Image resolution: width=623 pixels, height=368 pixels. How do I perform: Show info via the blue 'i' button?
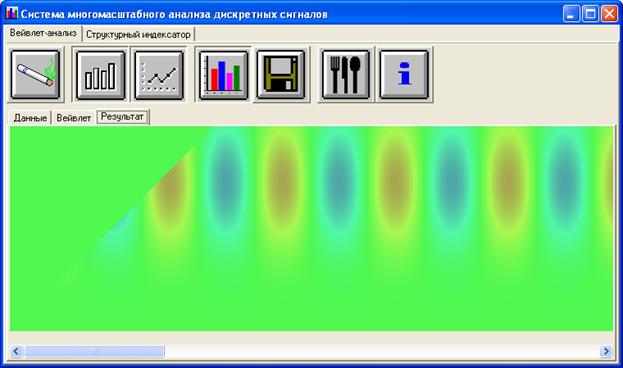coord(404,75)
